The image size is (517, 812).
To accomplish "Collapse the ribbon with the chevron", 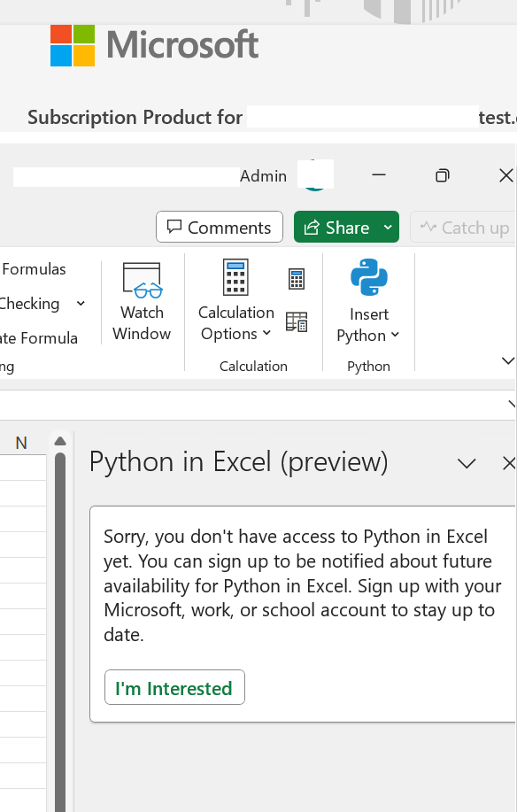I will tap(508, 360).
